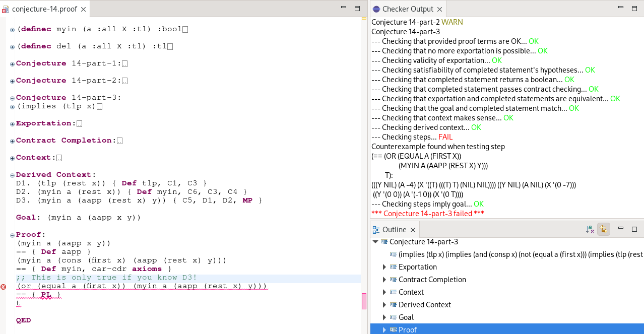Click the yellow warning marker in overview ruler
The image size is (644, 334).
pos(364,18)
